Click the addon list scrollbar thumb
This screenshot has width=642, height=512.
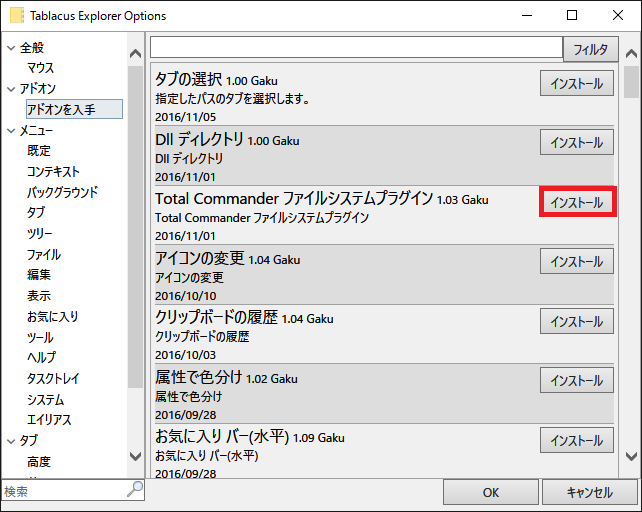631,82
